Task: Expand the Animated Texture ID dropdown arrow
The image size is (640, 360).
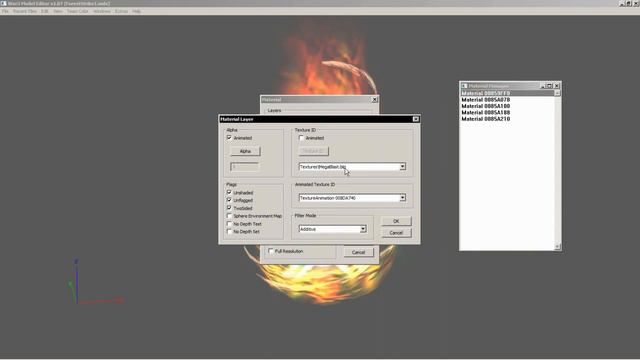Action: (402, 198)
